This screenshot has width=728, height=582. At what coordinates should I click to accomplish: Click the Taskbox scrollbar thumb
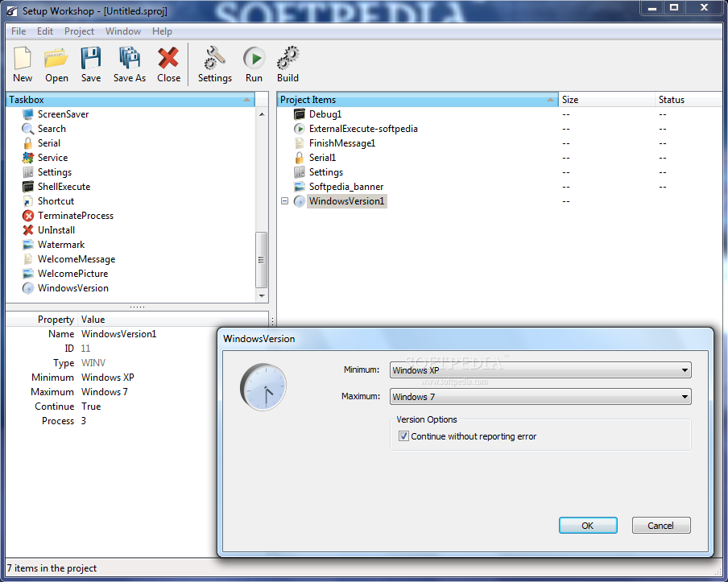tap(262, 260)
